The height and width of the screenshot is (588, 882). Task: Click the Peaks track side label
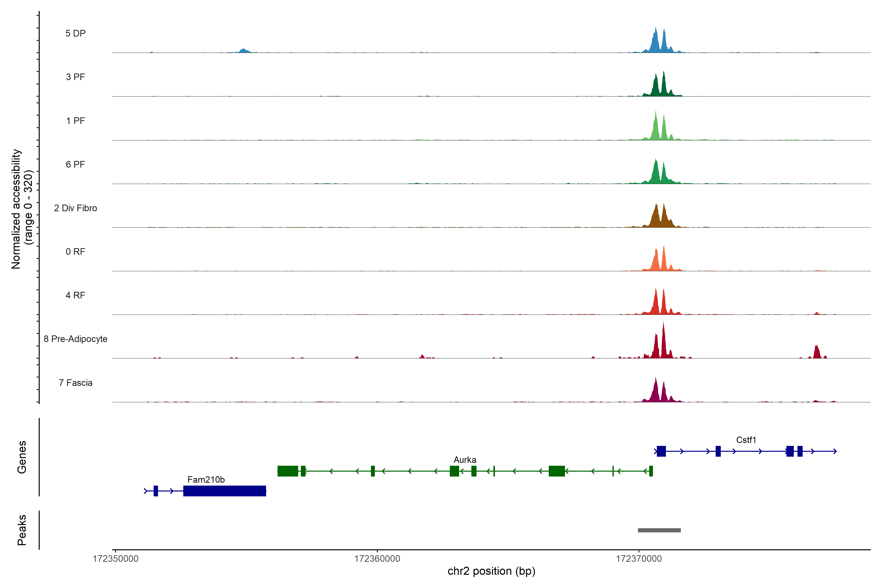tap(22, 530)
